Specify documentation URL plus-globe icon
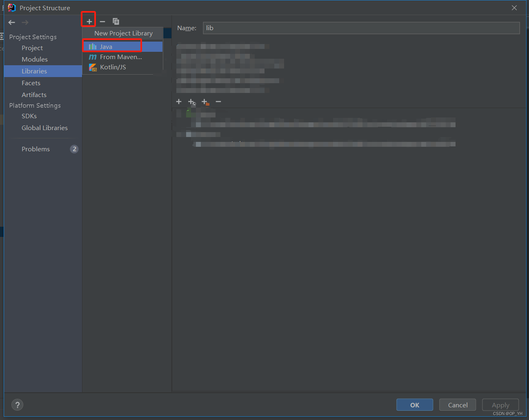Screen dimensions: 529x420 (191, 102)
